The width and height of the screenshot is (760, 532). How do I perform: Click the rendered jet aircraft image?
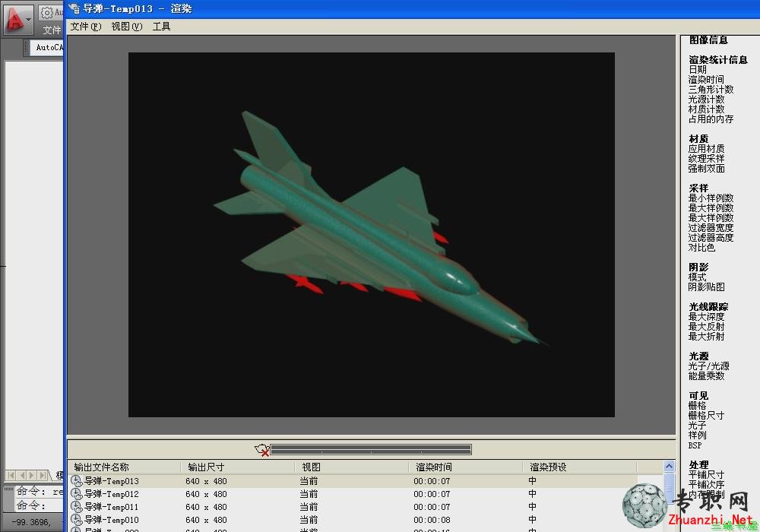pyautogui.click(x=372, y=235)
